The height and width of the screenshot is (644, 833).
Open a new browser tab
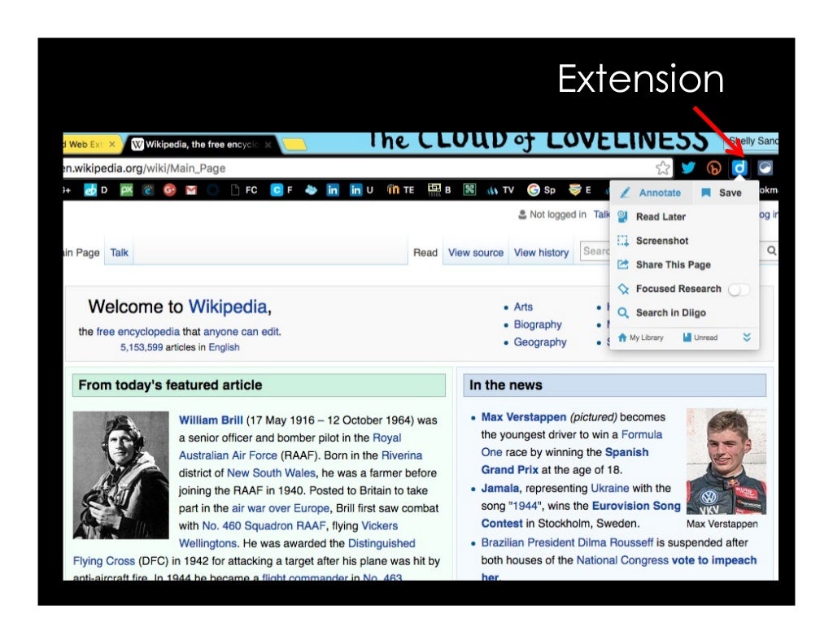[294, 144]
